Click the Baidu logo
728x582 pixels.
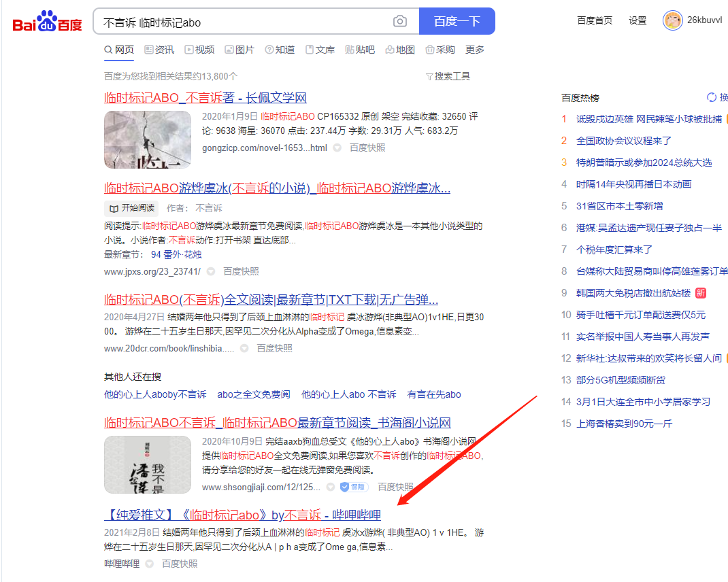(47, 21)
